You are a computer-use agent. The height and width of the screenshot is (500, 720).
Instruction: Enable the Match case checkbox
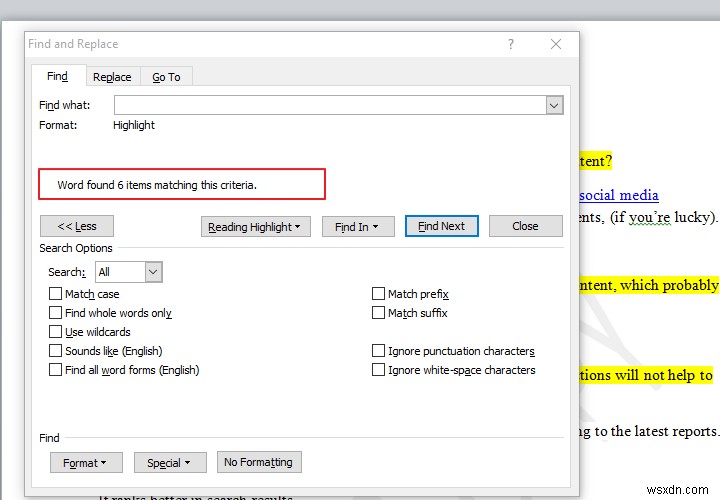pos(55,293)
